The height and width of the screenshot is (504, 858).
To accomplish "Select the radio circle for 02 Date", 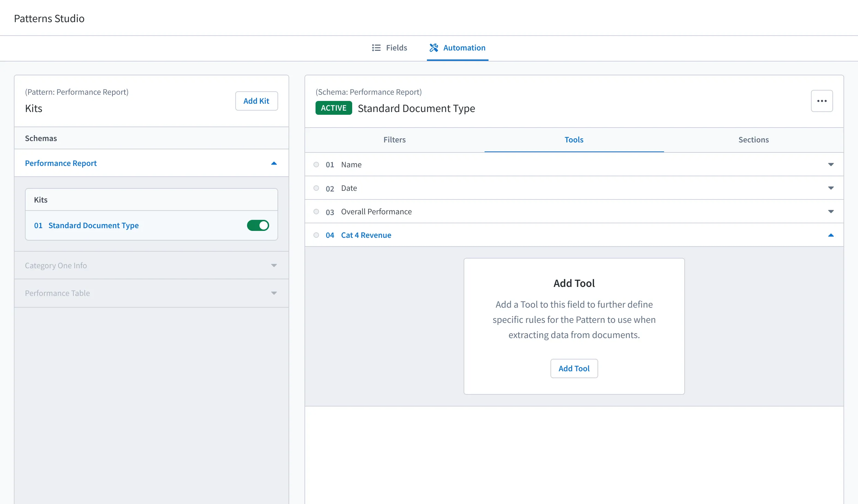I will [316, 188].
